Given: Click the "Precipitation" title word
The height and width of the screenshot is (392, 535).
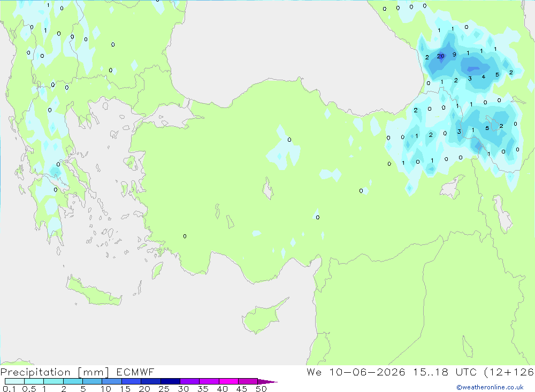Looking at the screenshot, I should pos(35,372).
